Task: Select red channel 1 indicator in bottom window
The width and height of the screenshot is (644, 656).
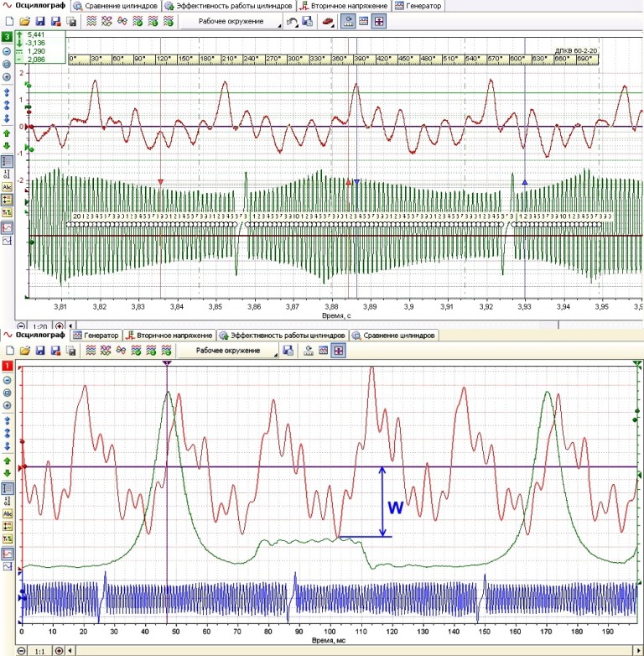Action: point(7,366)
